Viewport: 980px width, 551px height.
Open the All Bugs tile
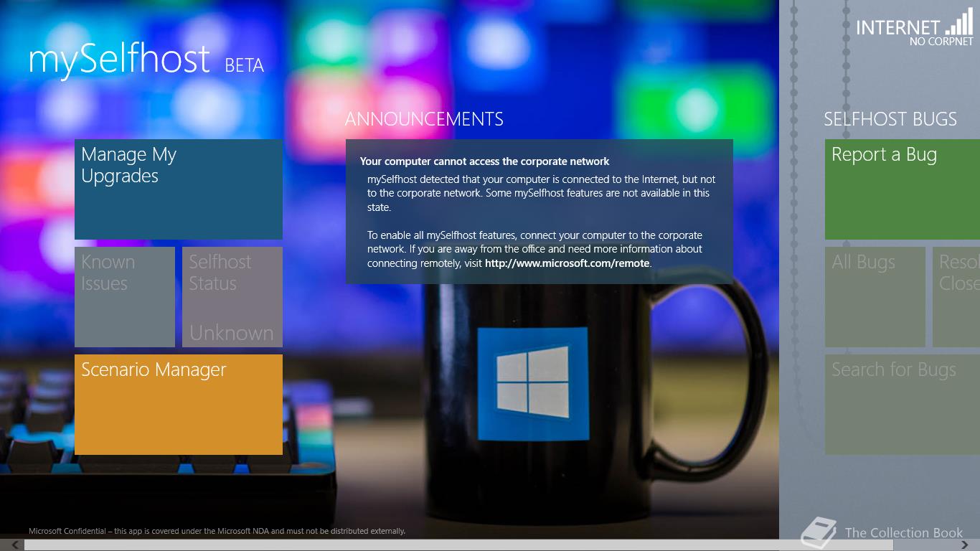click(875, 297)
